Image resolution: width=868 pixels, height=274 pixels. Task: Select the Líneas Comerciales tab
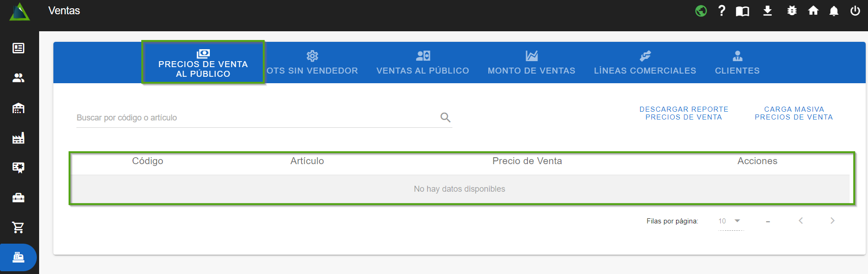645,63
